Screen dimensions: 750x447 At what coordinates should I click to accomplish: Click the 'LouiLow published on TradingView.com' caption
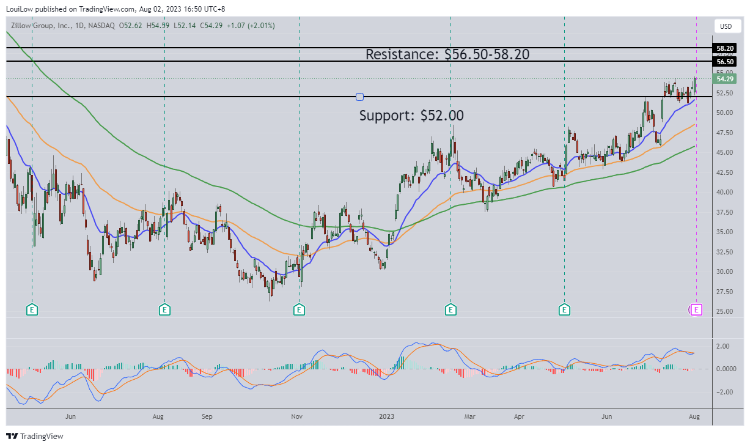pos(69,9)
